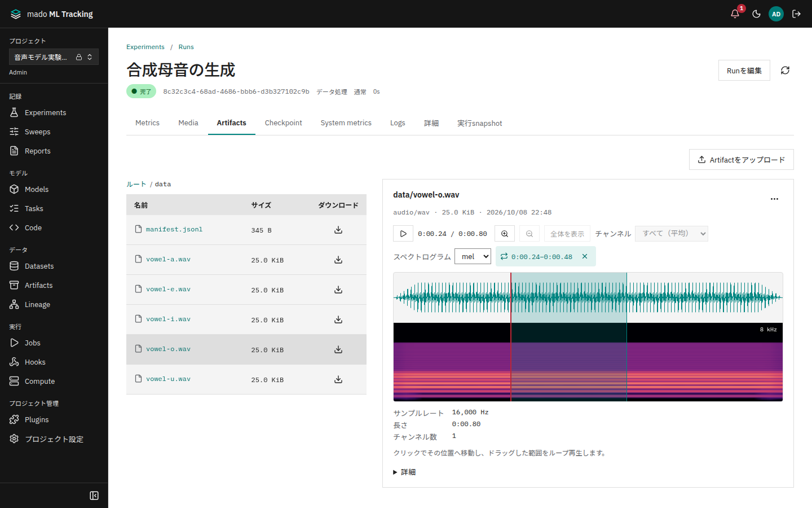Download vowel-o.wav file
The width and height of the screenshot is (812, 508).
[x=338, y=349]
